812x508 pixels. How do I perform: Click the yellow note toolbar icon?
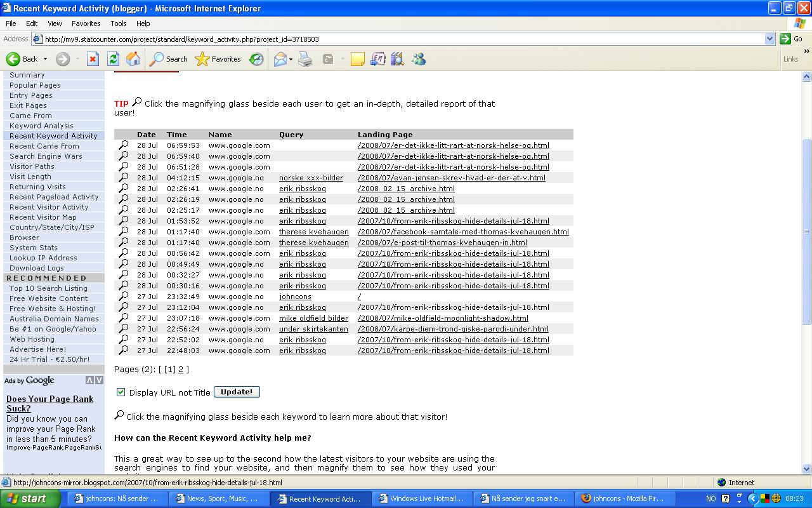[x=358, y=59]
